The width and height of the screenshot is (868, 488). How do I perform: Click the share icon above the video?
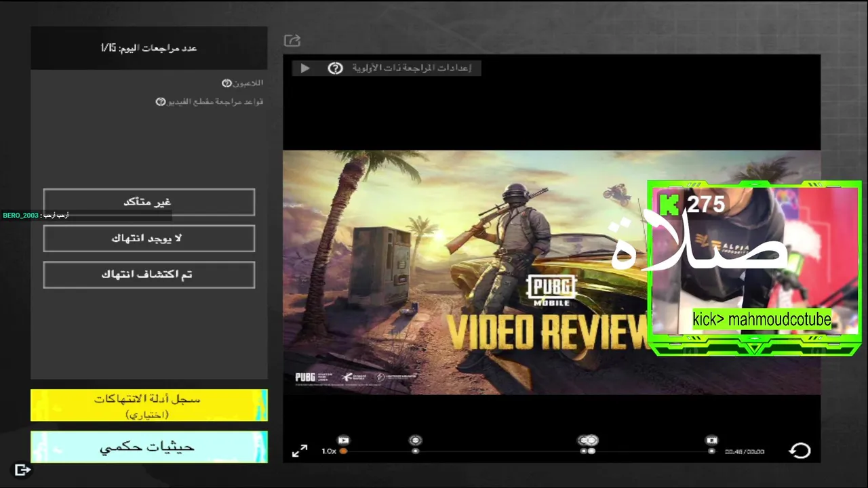(x=292, y=41)
